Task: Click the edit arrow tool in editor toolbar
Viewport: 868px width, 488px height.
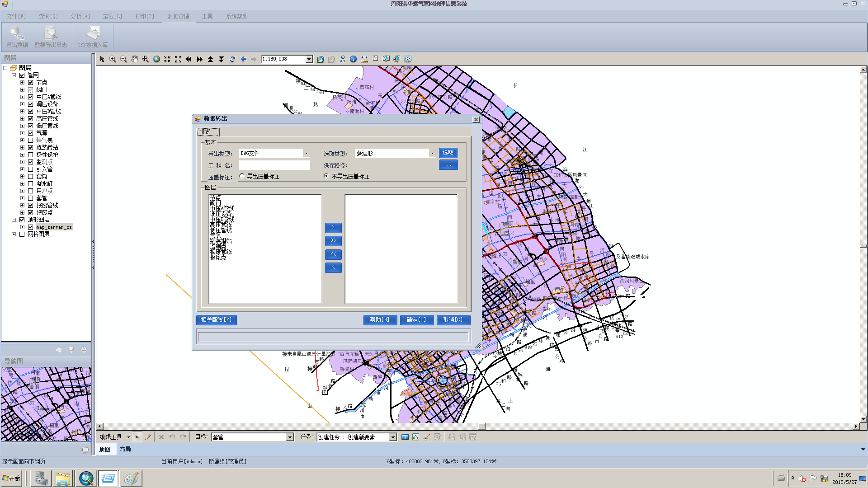Action: [x=137, y=437]
